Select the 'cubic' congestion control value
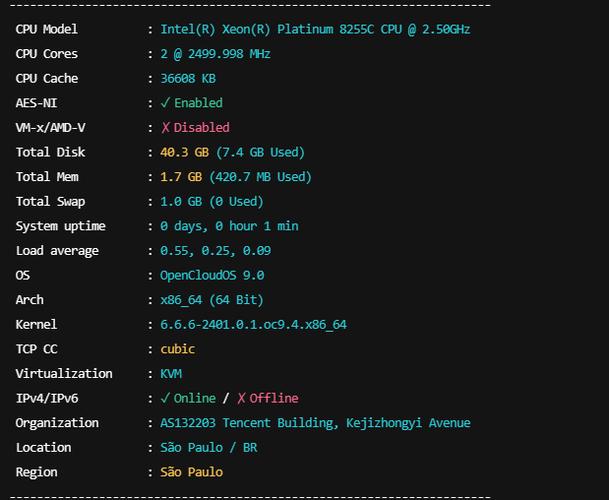 pos(177,349)
